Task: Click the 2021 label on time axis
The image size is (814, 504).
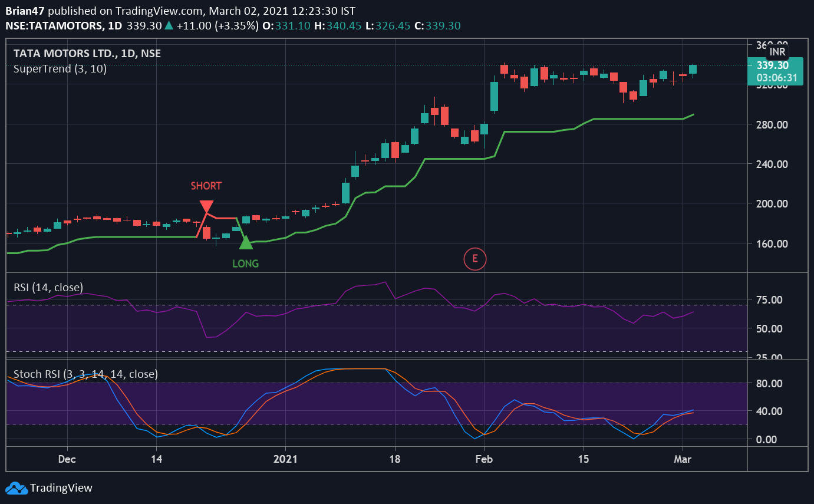Action: tap(285, 459)
